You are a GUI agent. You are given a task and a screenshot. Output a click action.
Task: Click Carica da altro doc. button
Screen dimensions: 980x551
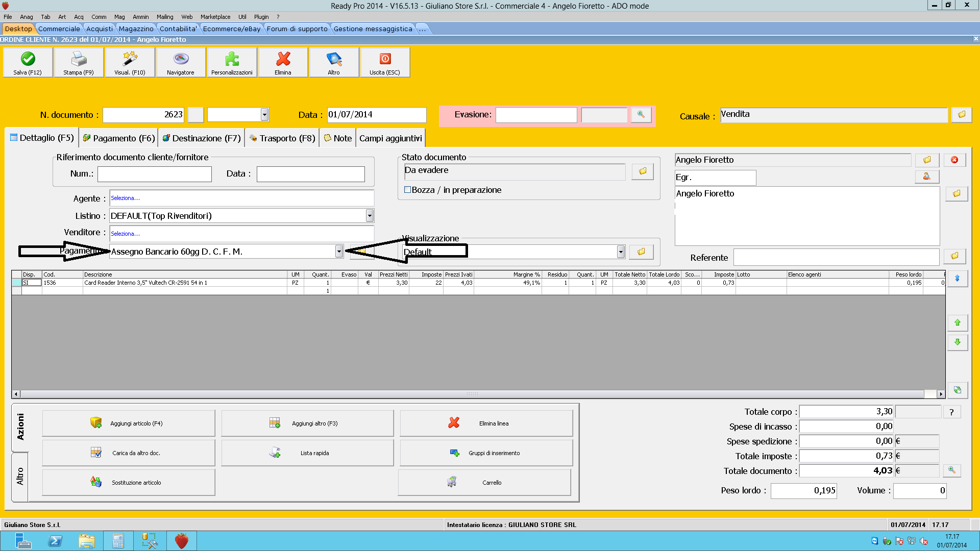[x=129, y=453]
